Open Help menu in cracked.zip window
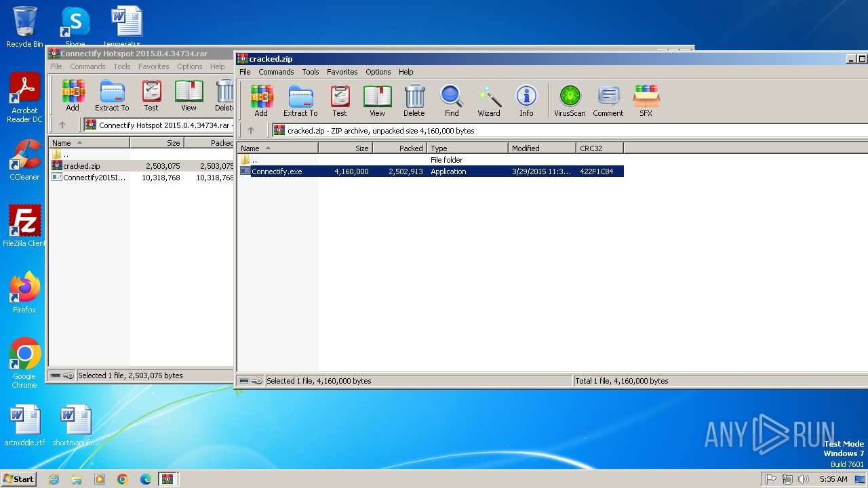The width and height of the screenshot is (868, 488). (x=406, y=72)
